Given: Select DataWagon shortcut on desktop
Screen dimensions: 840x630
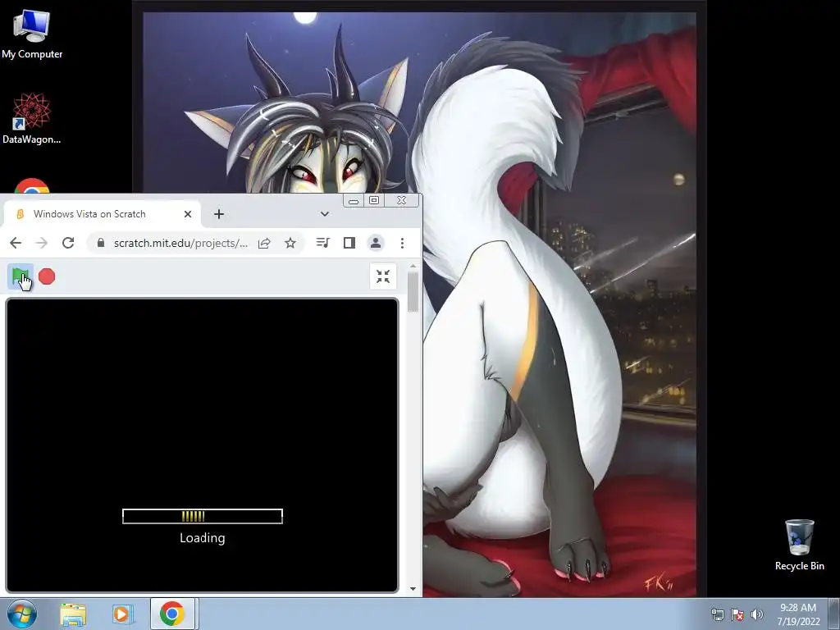Looking at the screenshot, I should (x=32, y=119).
